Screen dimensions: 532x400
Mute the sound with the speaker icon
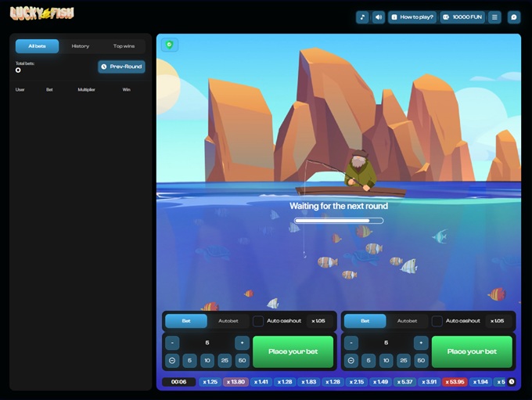pos(379,17)
